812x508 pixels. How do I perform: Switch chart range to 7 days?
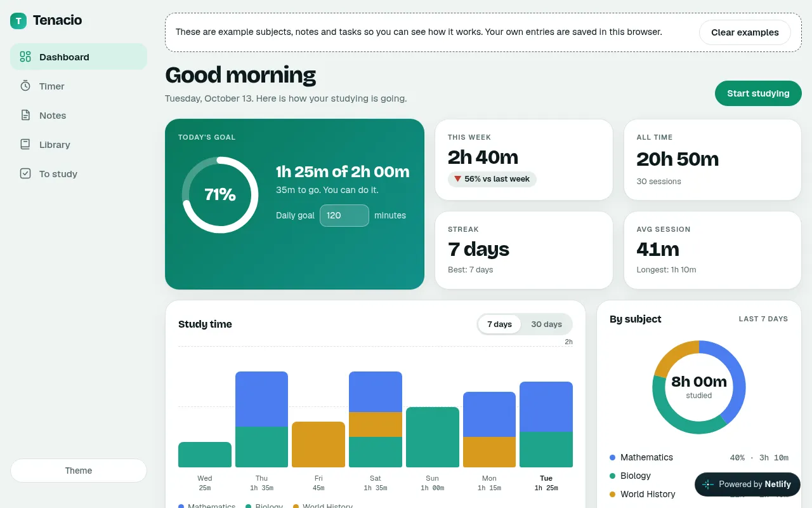(x=499, y=324)
